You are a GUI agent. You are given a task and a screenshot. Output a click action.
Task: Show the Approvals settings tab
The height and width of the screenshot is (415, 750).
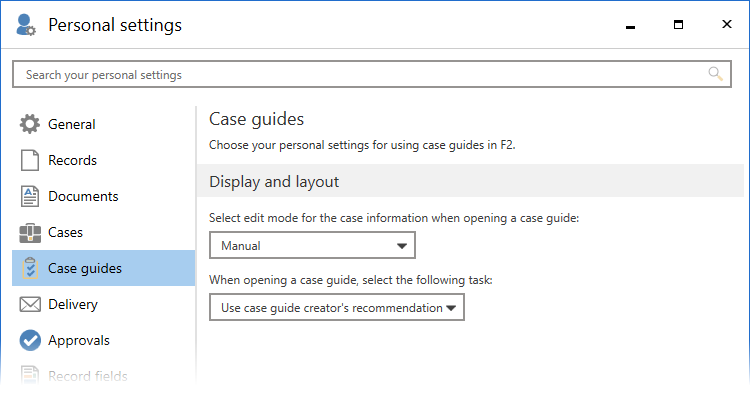coord(79,341)
